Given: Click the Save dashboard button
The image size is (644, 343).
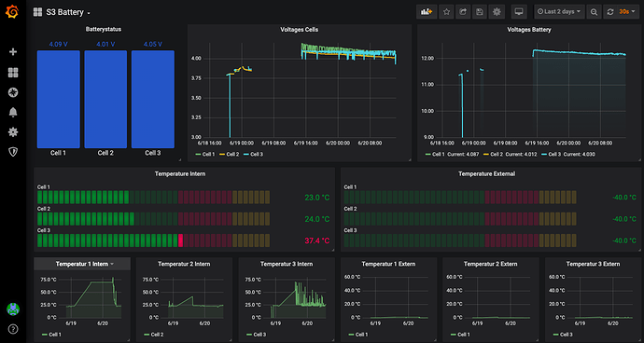Looking at the screenshot, I should coord(480,12).
